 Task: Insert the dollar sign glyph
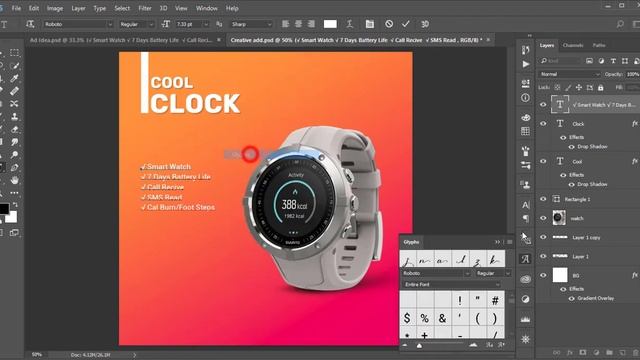407,318
